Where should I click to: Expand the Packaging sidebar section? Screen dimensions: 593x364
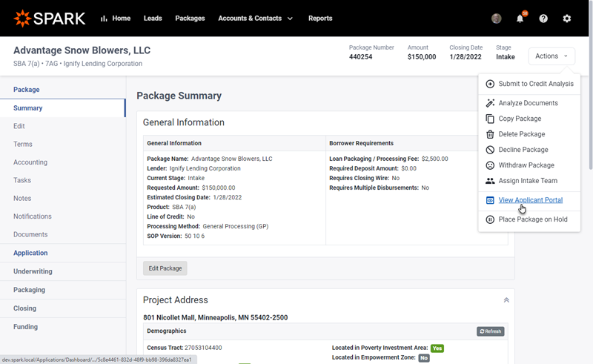63,290
